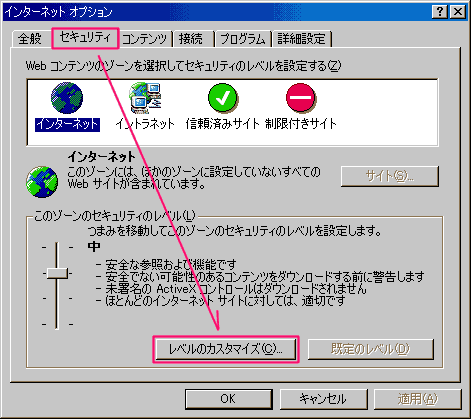This screenshot has width=471, height=419.
Task: Confirm the dialog with OK
Action: (228, 399)
